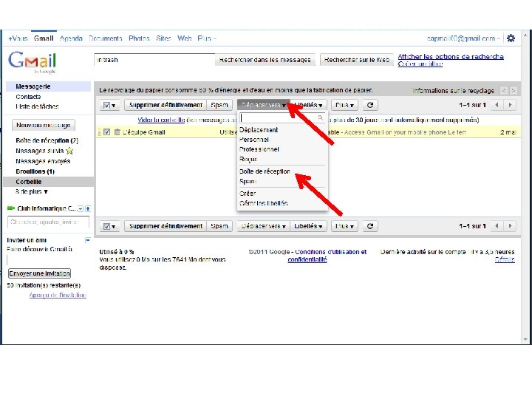Click the Nouveau message button
This screenshot has width=532, height=399.
(44, 125)
